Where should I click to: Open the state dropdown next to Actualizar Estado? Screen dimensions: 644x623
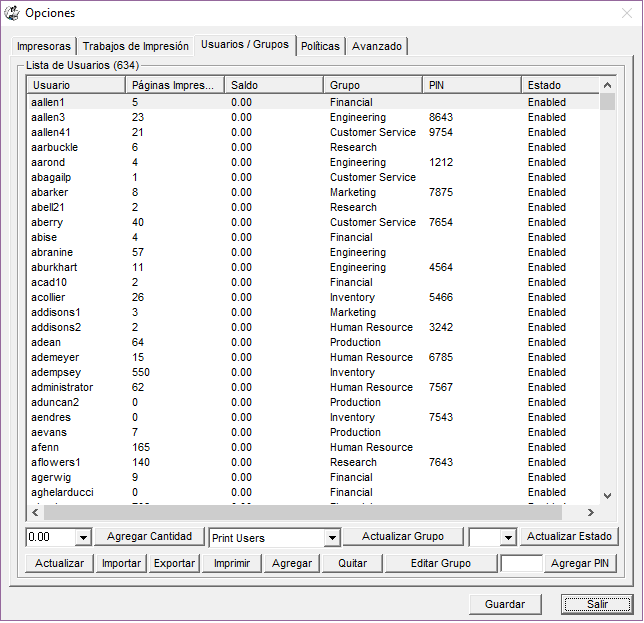click(508, 537)
